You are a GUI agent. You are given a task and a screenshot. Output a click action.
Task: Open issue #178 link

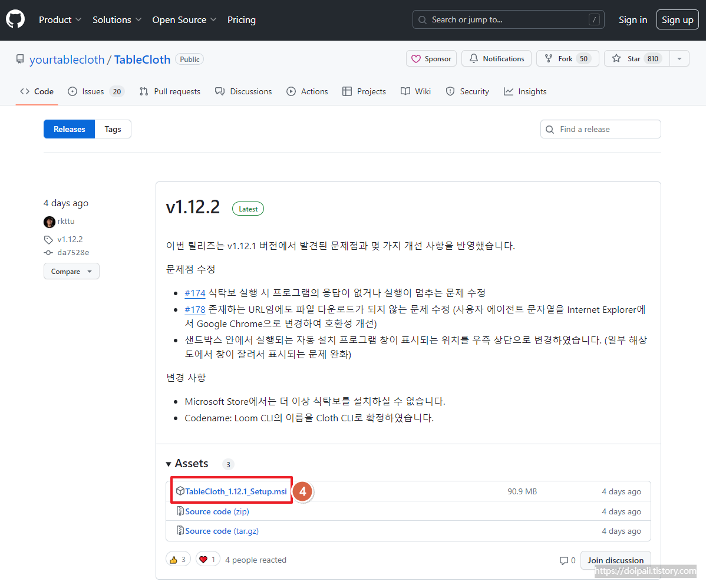pos(195,310)
